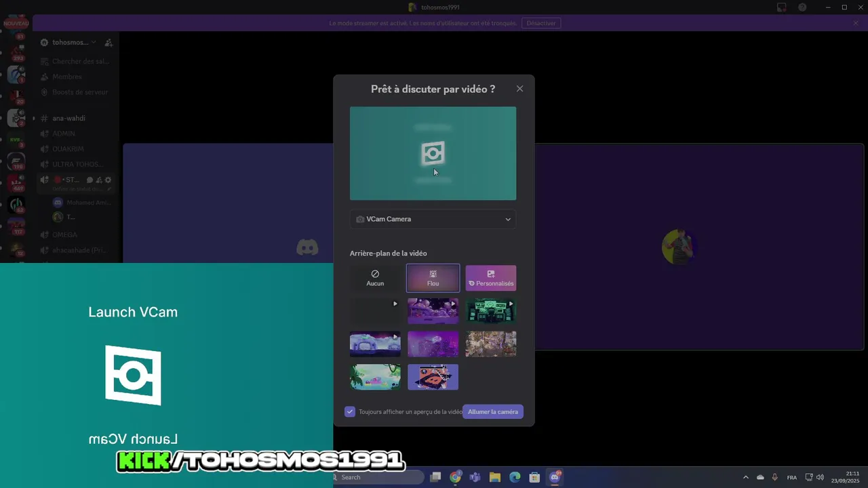Join the ULTRA TOHOS voice channel
Image resolution: width=868 pixels, height=488 pixels.
point(76,164)
